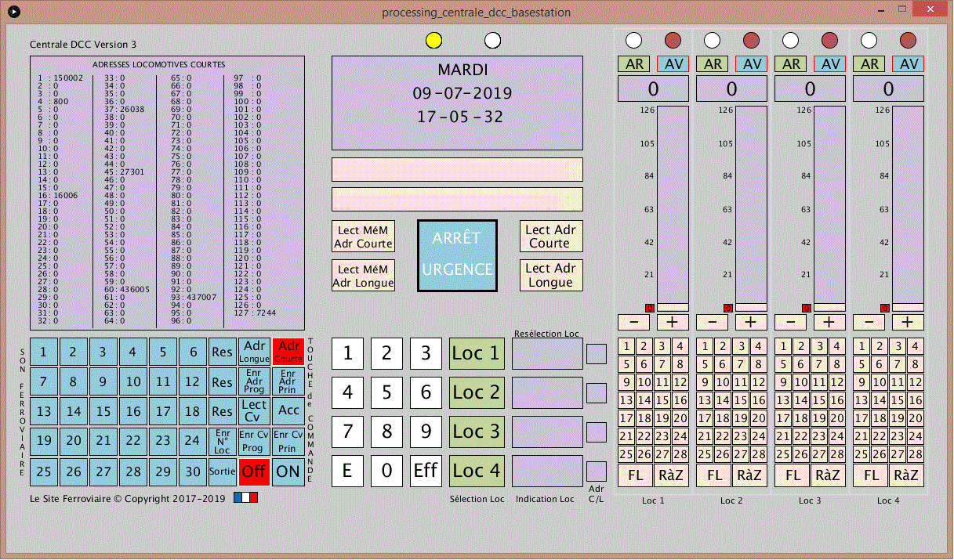Select locomotive Loc 1
The width and height of the screenshot is (954, 560).
pyautogui.click(x=477, y=354)
